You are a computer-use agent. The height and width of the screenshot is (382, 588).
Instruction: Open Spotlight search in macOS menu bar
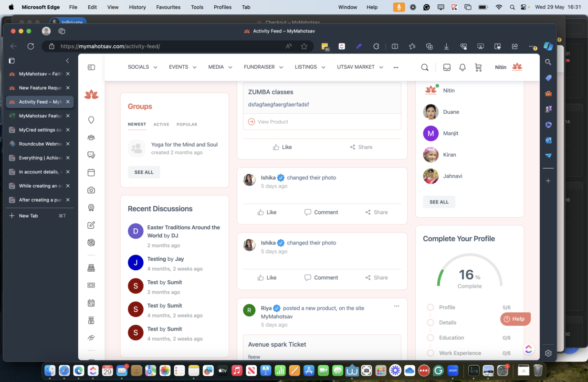[512, 7]
